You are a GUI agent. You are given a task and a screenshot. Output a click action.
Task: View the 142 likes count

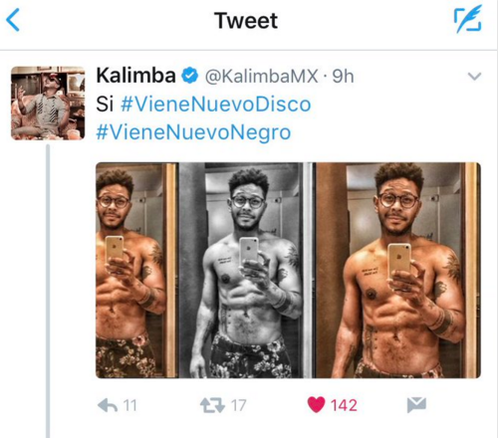coord(344,405)
